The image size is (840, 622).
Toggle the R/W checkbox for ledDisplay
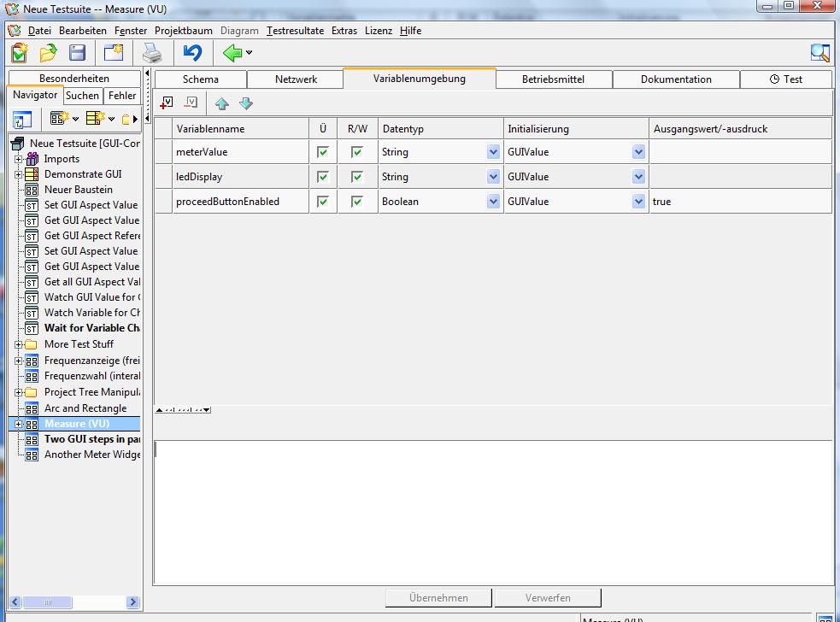tap(357, 177)
